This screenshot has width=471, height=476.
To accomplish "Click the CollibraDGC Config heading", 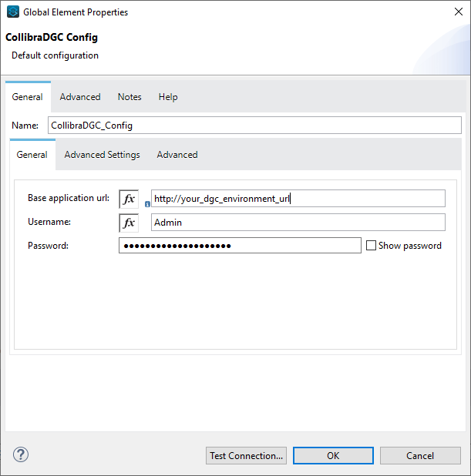I will click(x=52, y=37).
